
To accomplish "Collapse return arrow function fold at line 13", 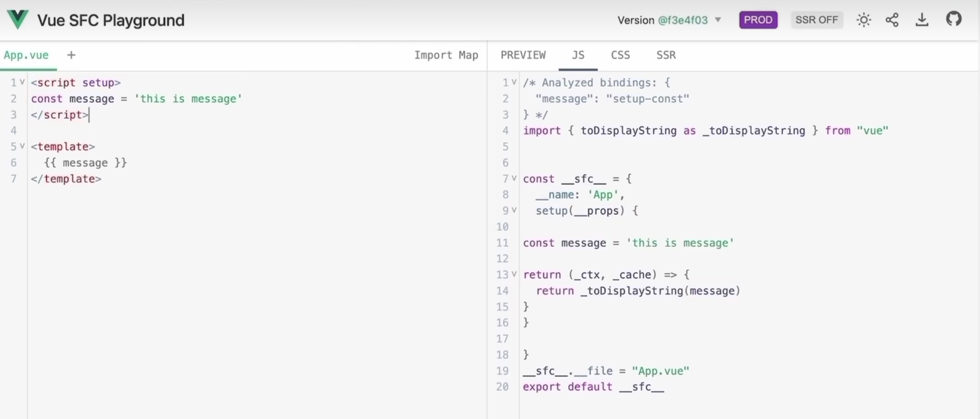I will coord(514,274).
